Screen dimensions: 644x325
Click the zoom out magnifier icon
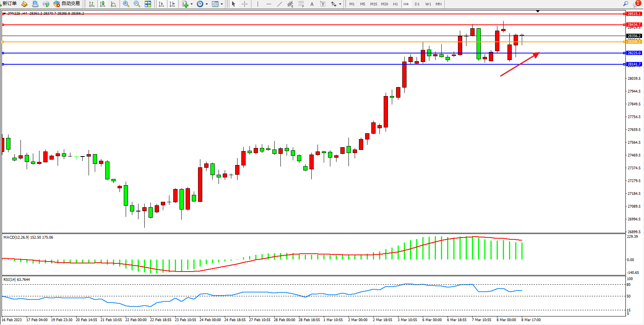pyautogui.click(x=137, y=4)
